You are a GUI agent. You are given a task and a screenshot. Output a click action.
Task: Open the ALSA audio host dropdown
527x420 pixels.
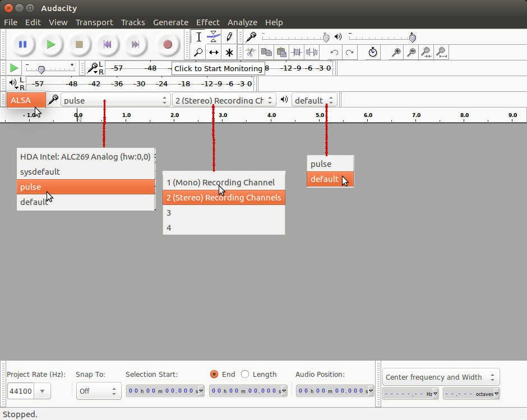pos(26,100)
